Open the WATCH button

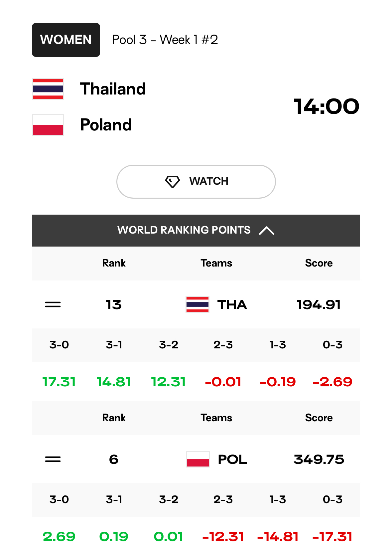(196, 182)
